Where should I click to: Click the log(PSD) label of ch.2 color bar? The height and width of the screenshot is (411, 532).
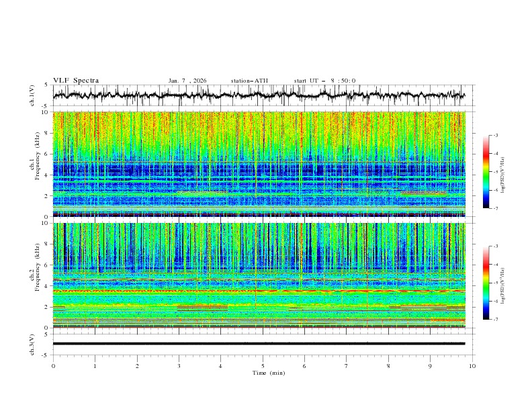click(502, 286)
